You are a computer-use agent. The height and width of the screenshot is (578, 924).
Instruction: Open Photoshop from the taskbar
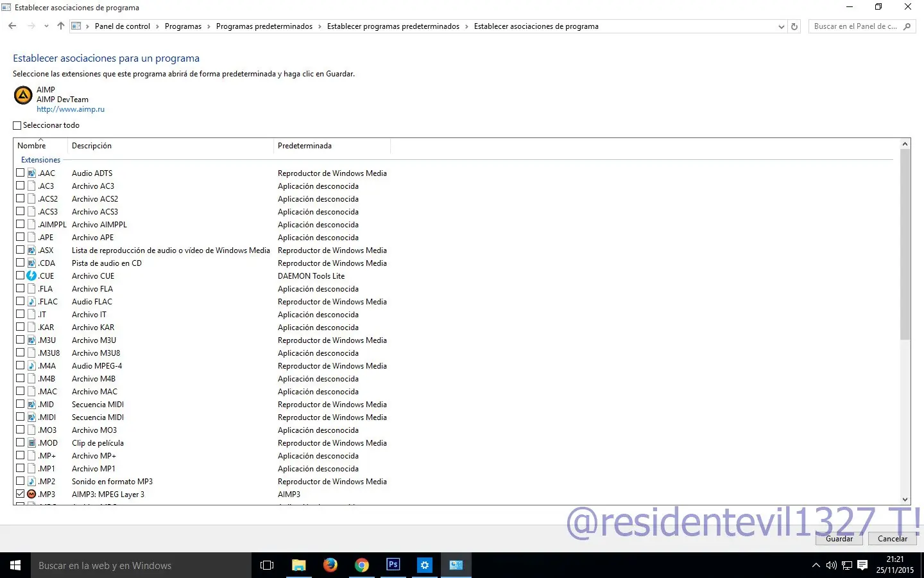tap(393, 565)
